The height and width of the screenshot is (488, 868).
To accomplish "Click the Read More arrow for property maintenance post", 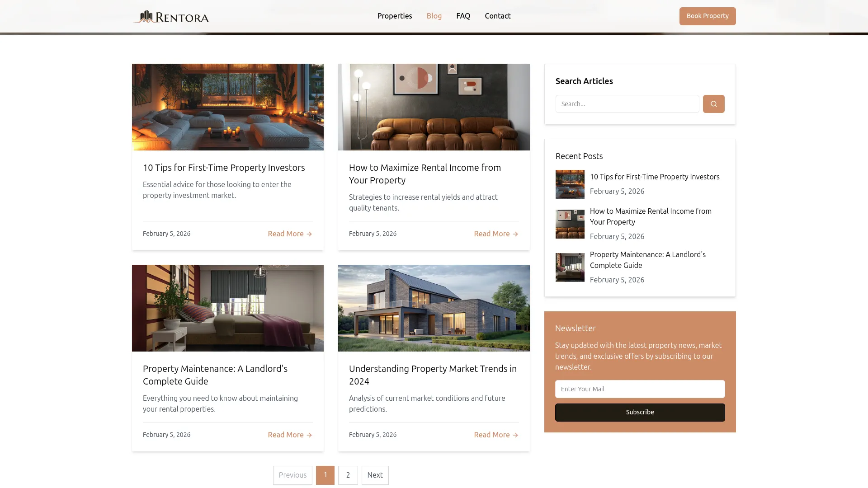I will tap(309, 435).
